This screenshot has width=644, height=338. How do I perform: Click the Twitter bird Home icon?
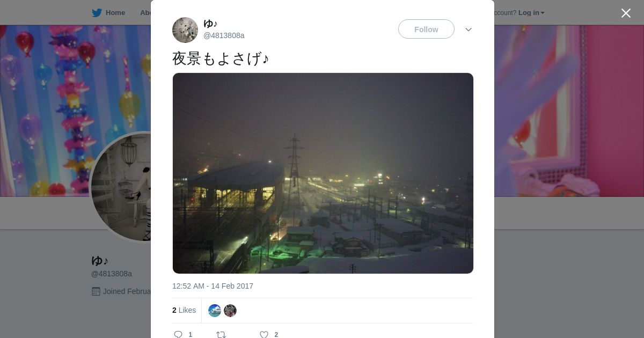click(x=97, y=13)
